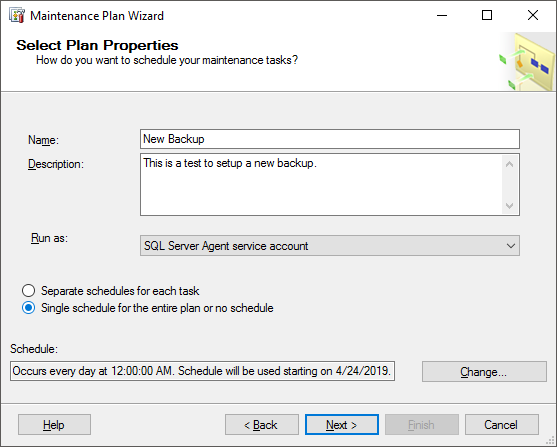The image size is (557, 447).
Task: Click the maintenance plan diagram graphic
Action: 527,62
